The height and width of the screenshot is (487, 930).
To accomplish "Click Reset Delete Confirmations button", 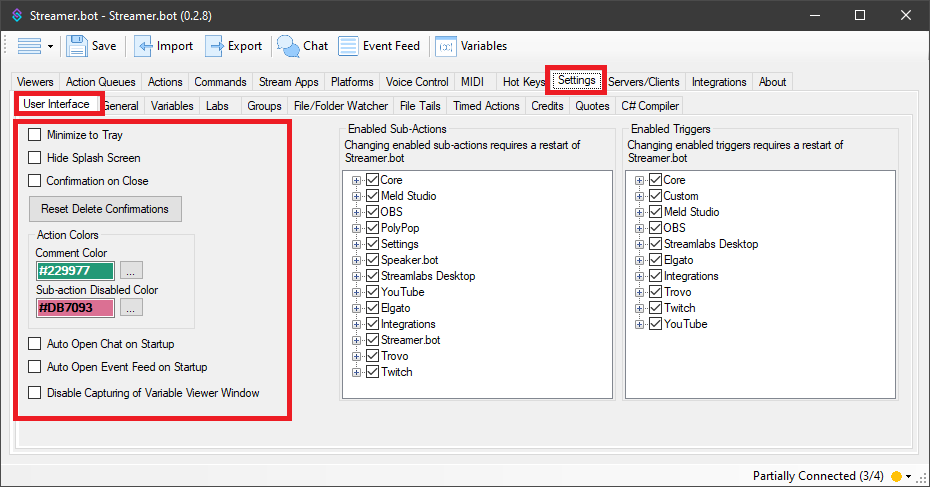I will pyautogui.click(x=105, y=209).
